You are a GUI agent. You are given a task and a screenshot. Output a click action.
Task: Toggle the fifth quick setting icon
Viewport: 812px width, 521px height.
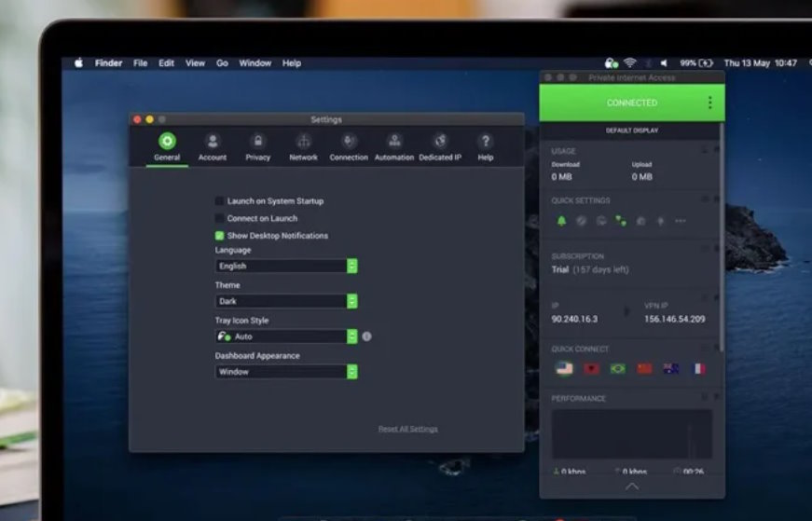pyautogui.click(x=640, y=221)
